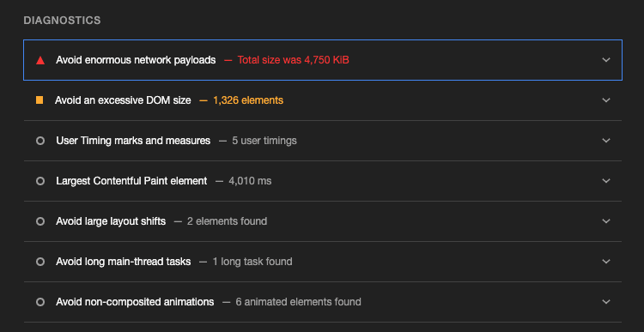
Task: Expand the enormous network payloads chevron
Action: pos(606,60)
